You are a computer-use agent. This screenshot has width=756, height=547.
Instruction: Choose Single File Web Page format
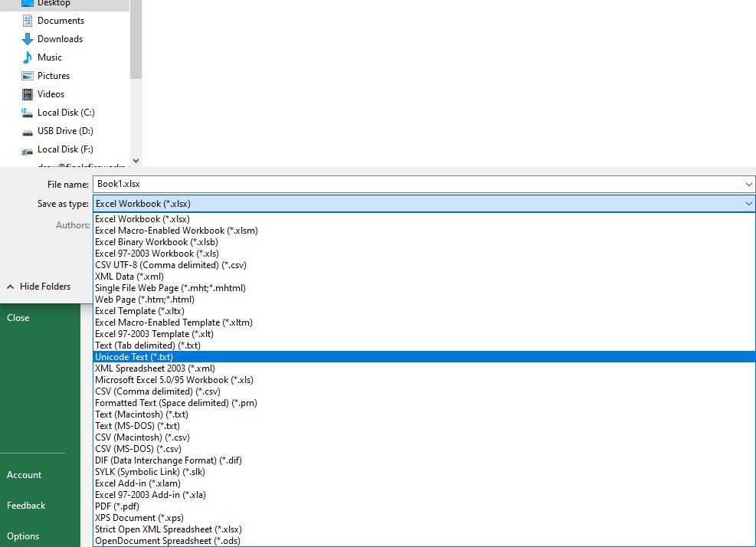click(x=424, y=288)
